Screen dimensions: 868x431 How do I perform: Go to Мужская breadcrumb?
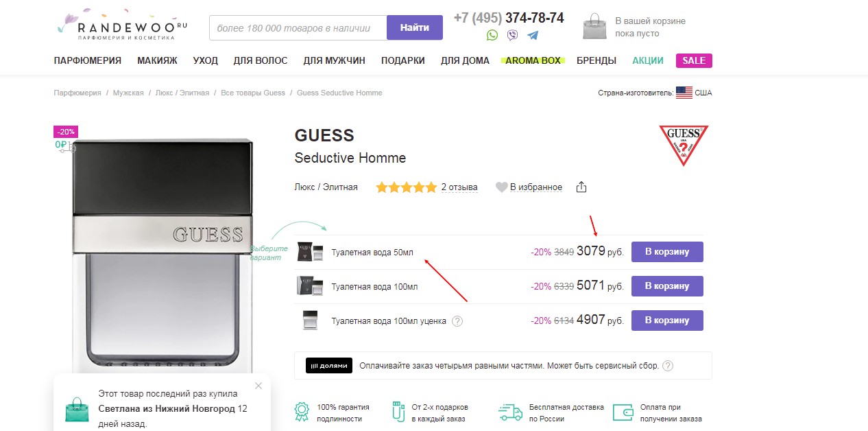[128, 93]
